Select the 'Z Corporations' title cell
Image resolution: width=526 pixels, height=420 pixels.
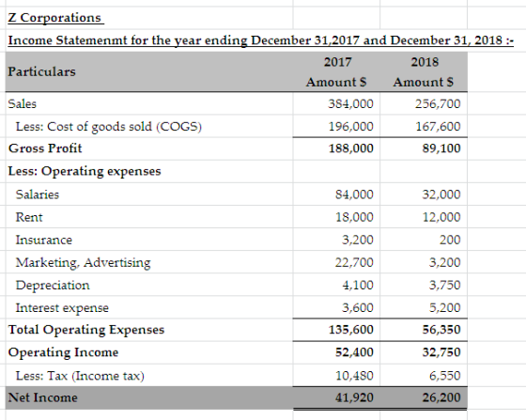pos(54,18)
